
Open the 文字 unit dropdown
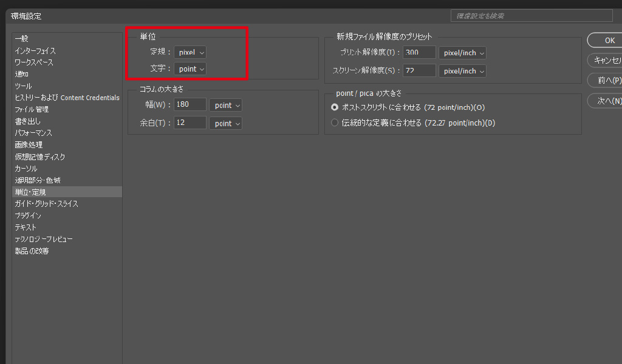click(190, 69)
